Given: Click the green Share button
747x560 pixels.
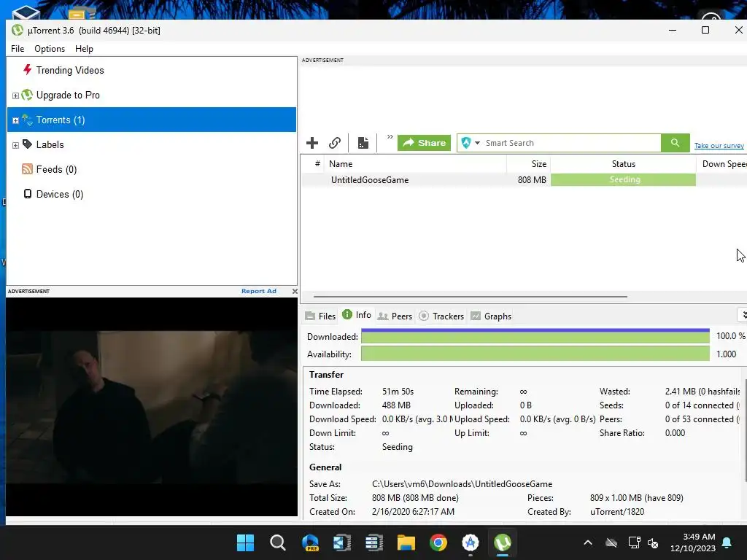Looking at the screenshot, I should pyautogui.click(x=424, y=143).
